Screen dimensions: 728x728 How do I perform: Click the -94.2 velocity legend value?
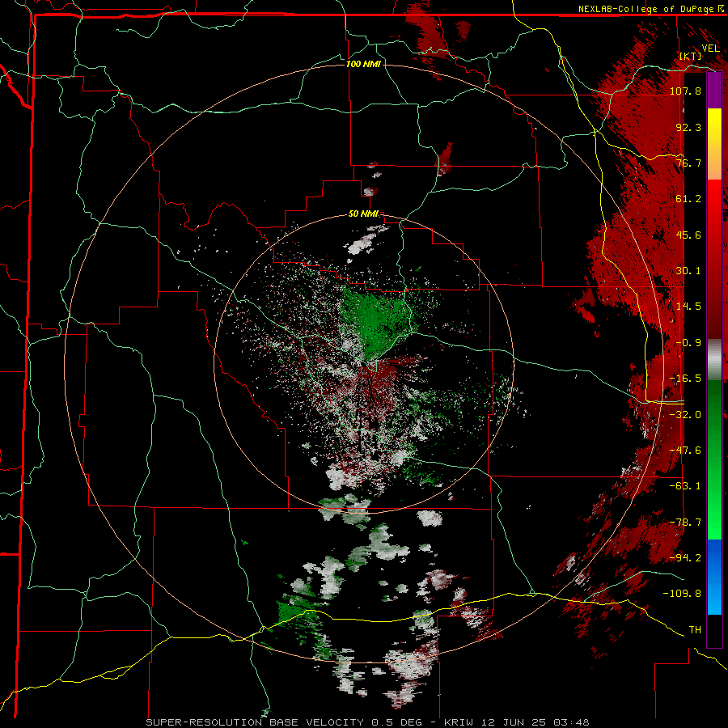point(685,558)
